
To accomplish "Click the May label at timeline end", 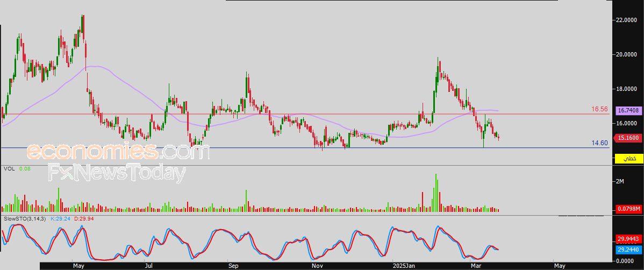I will pyautogui.click(x=560, y=266).
